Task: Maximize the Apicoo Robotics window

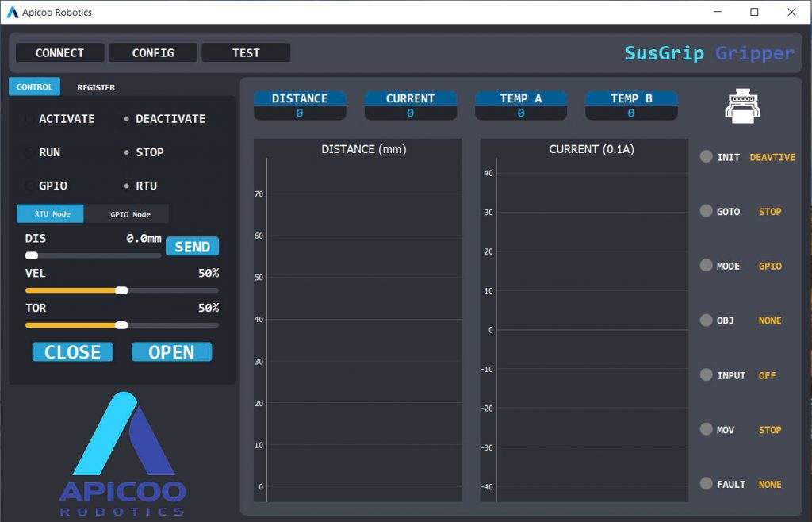Action: (x=755, y=12)
